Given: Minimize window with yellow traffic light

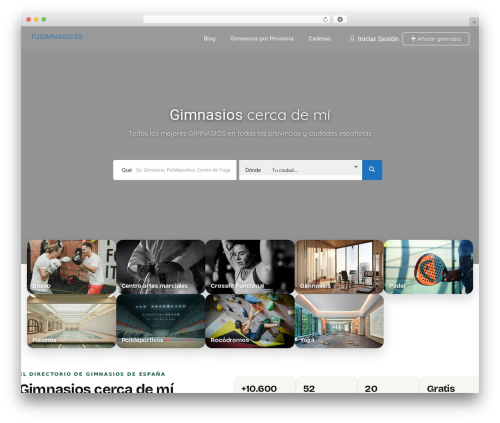Looking at the screenshot, I should point(36,19).
